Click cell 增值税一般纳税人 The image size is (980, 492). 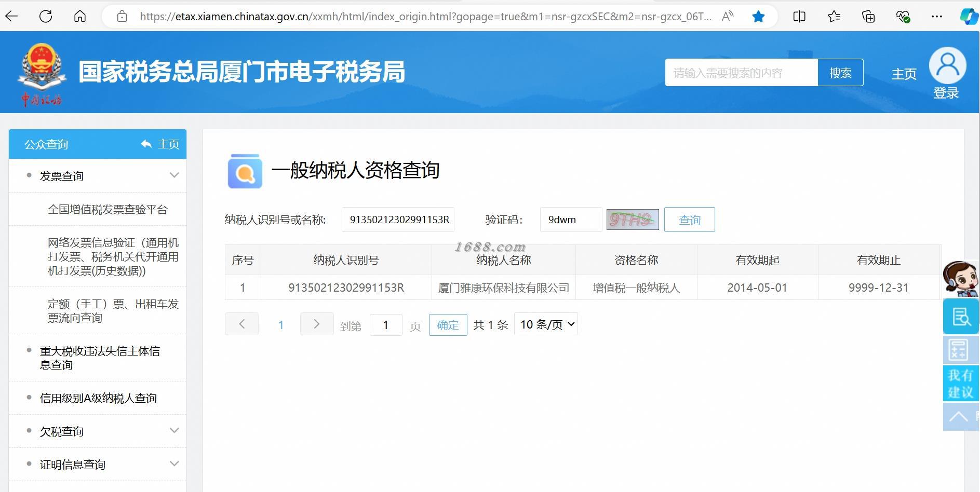[x=636, y=288]
